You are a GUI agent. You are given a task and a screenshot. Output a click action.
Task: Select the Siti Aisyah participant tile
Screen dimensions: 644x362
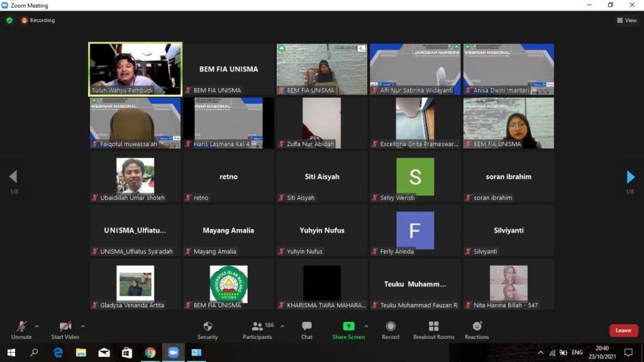tap(322, 177)
